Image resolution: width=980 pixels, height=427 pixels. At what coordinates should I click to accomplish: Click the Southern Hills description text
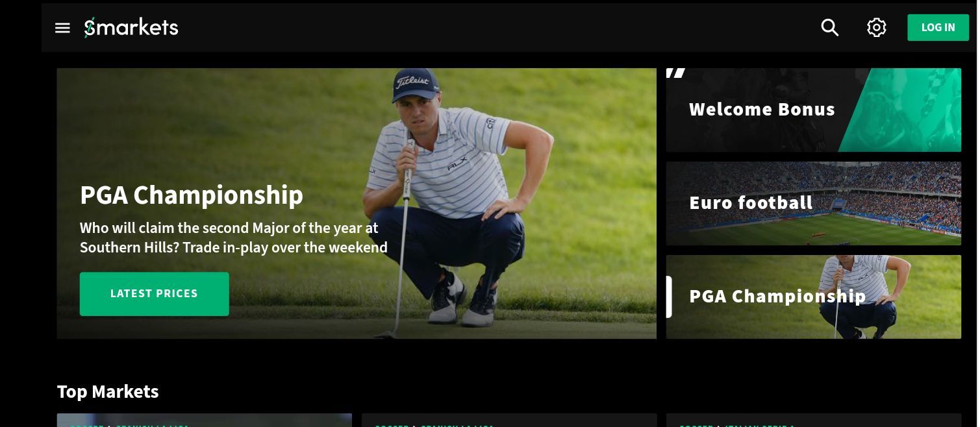click(234, 238)
